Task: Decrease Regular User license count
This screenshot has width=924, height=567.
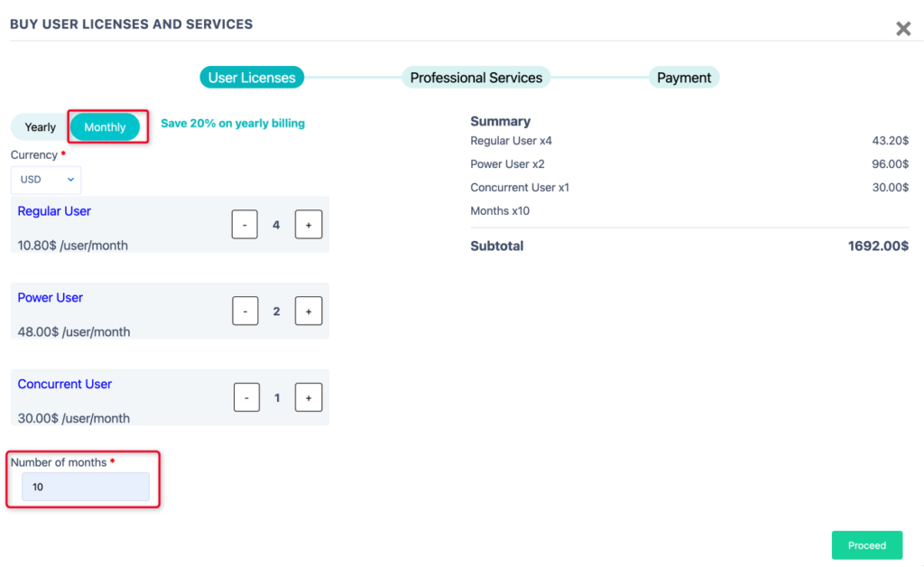Action: pyautogui.click(x=245, y=225)
